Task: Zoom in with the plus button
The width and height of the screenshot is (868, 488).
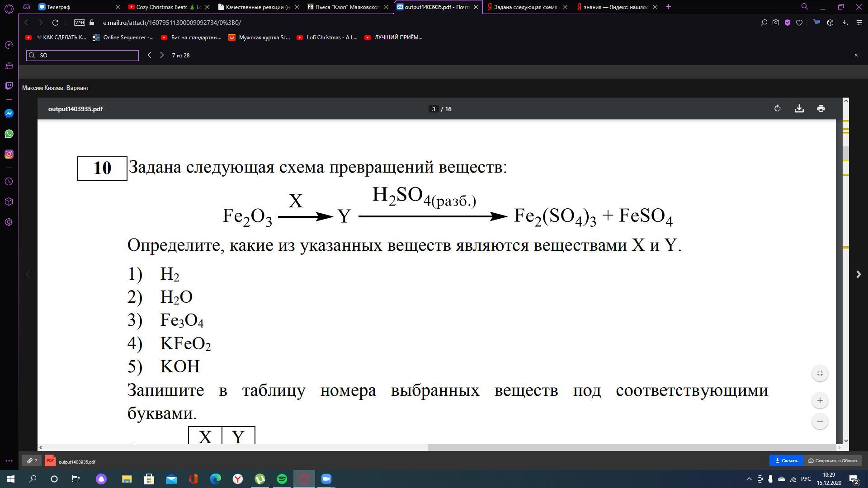Action: pyautogui.click(x=820, y=400)
